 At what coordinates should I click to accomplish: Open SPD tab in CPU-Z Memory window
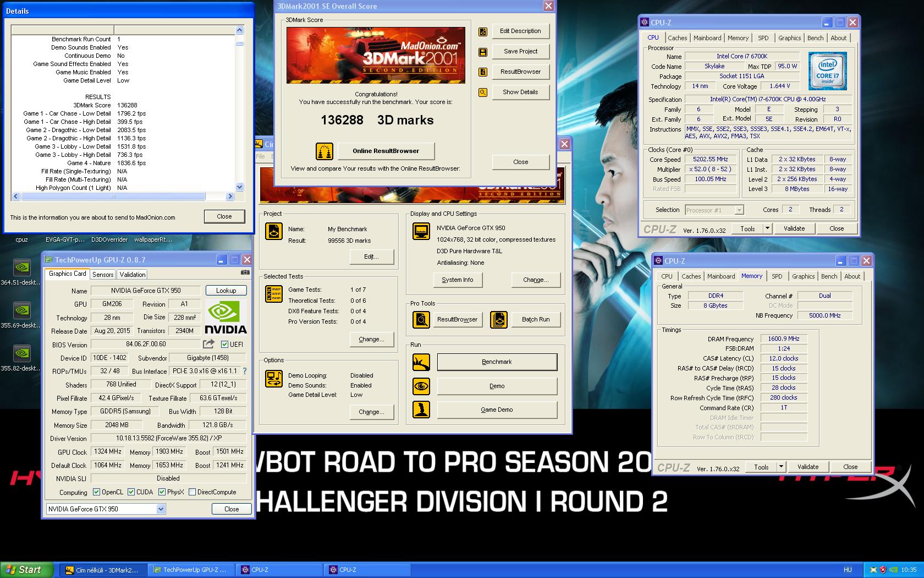(x=777, y=276)
